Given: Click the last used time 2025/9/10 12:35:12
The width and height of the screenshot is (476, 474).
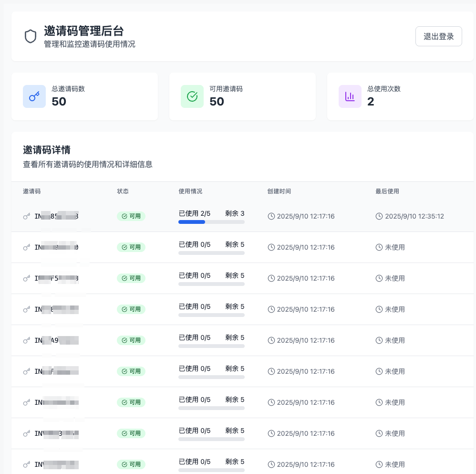Looking at the screenshot, I should [x=414, y=216].
